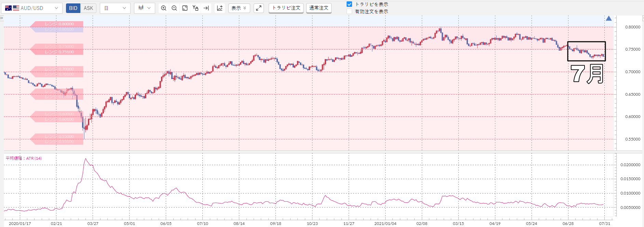644x227 pixels.
Task: Switch to ASK price display
Action: click(88, 8)
